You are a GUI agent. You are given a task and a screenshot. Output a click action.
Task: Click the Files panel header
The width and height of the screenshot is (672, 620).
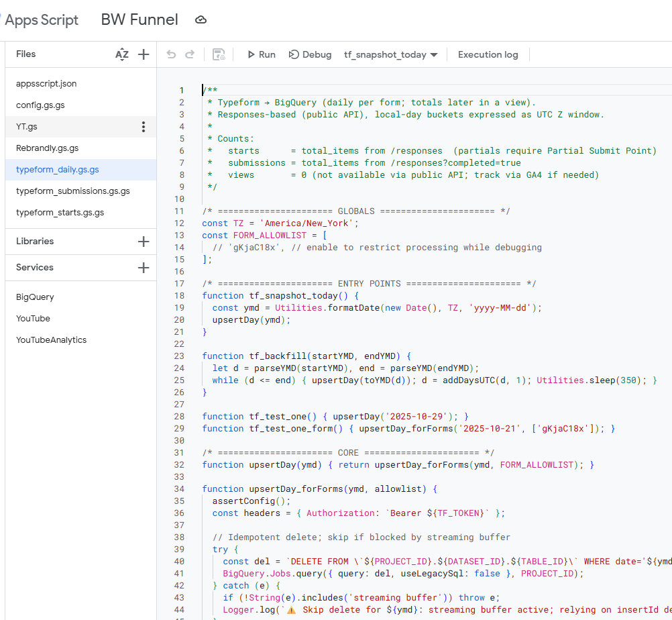tap(25, 54)
